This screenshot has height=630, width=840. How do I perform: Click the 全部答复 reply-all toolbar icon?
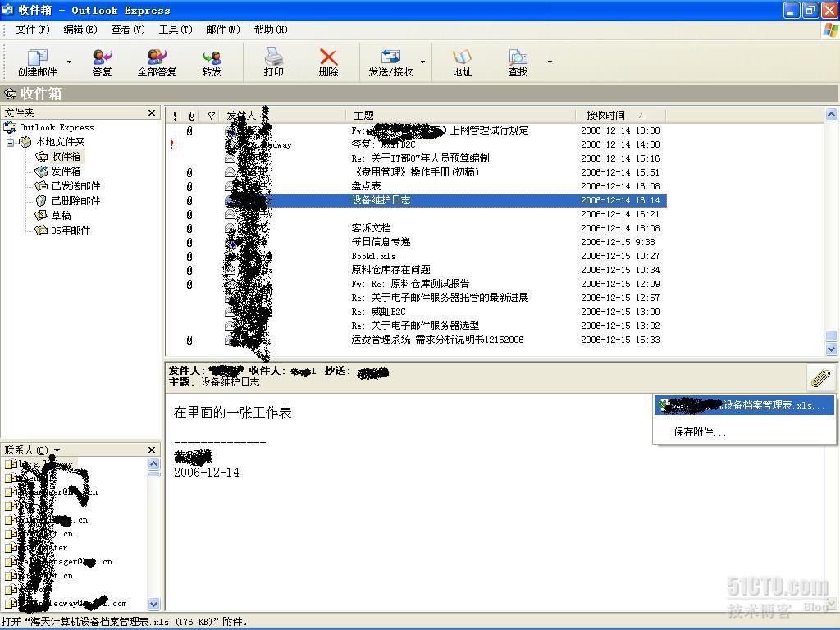click(157, 62)
